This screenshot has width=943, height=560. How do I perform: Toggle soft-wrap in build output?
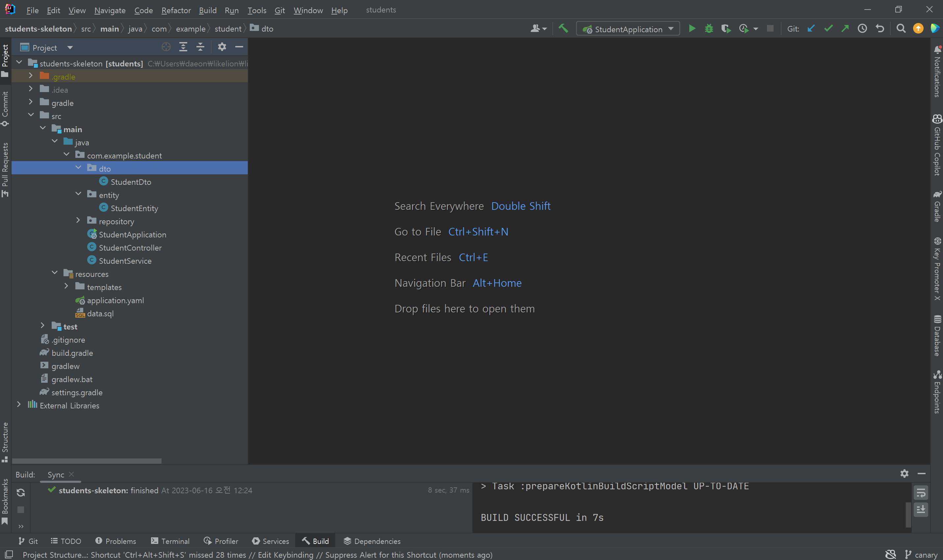[x=921, y=493]
